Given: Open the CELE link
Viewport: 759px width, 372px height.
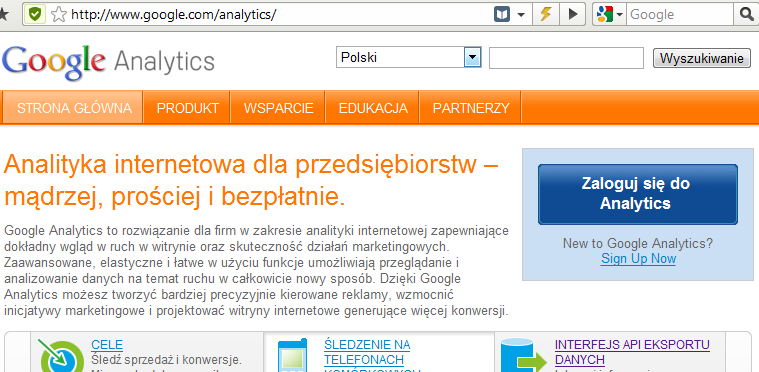Looking at the screenshot, I should pos(107,345).
